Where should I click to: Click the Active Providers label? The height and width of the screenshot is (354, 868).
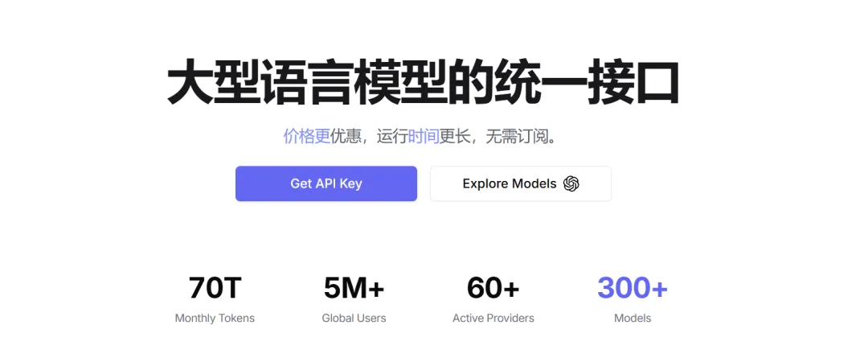(x=493, y=318)
